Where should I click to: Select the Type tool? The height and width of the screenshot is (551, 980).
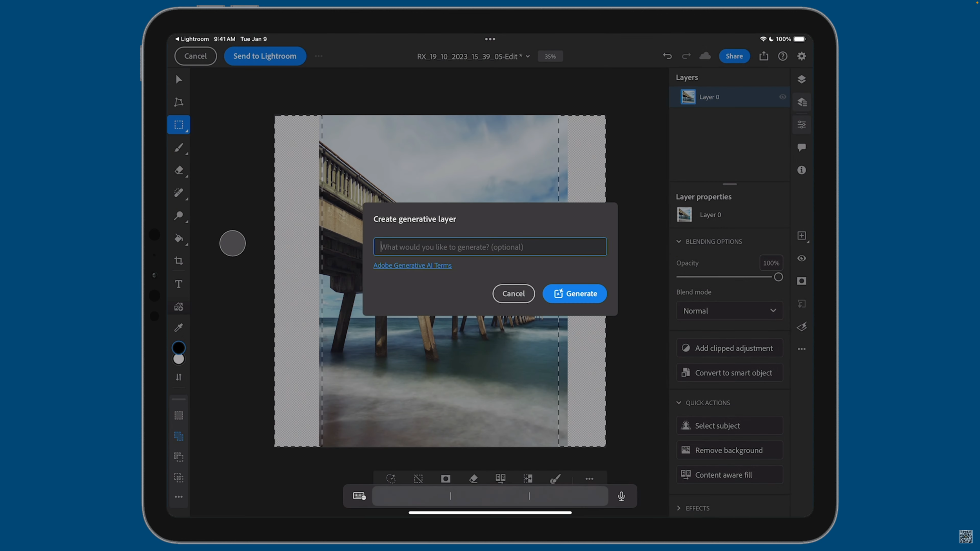[179, 284]
